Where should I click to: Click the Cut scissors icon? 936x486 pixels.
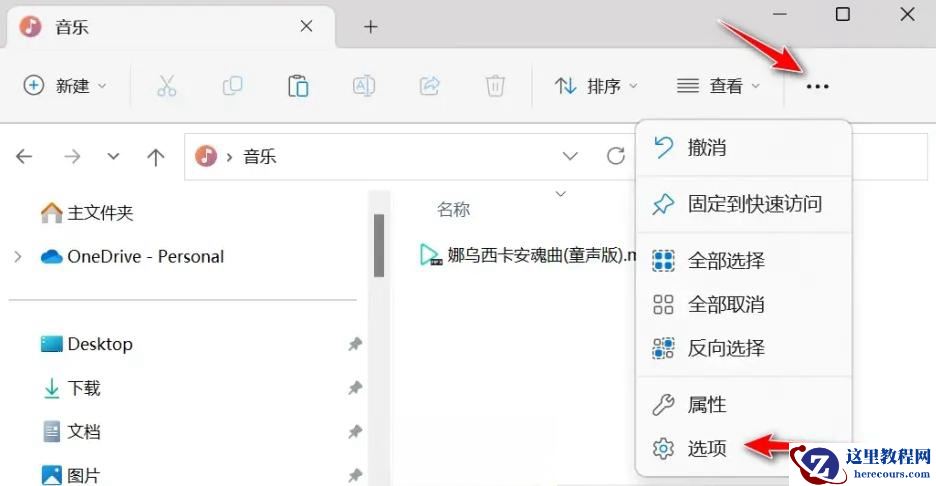[x=167, y=86]
